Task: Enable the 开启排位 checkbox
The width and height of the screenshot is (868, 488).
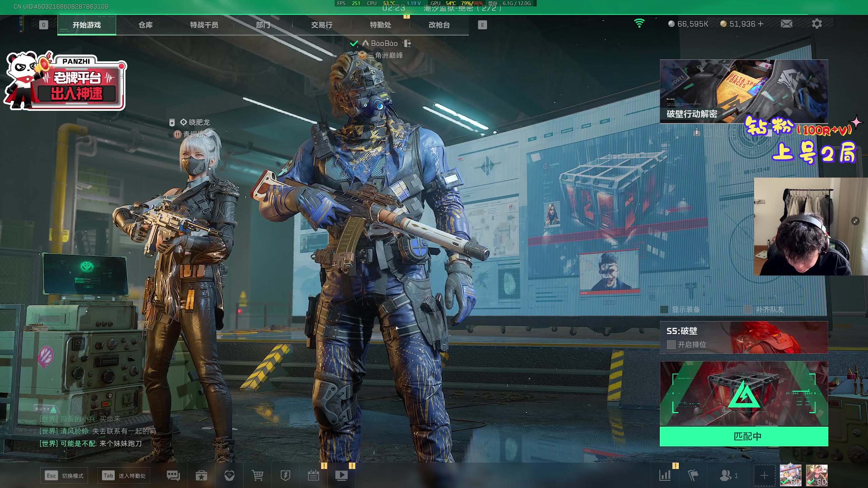Action: point(671,345)
